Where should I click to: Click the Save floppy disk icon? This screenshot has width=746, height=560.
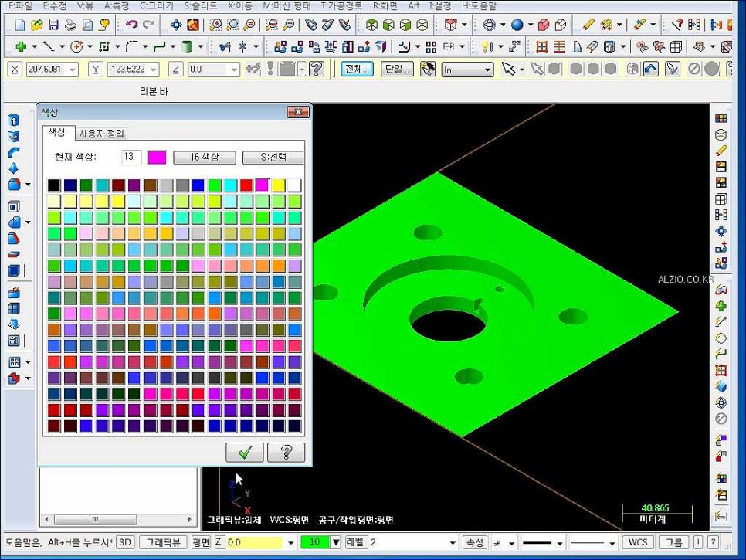(53, 25)
